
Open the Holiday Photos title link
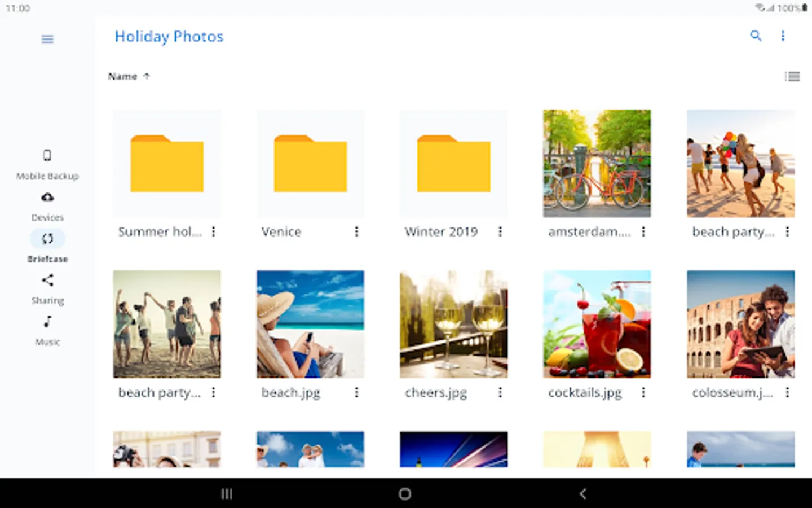click(169, 36)
